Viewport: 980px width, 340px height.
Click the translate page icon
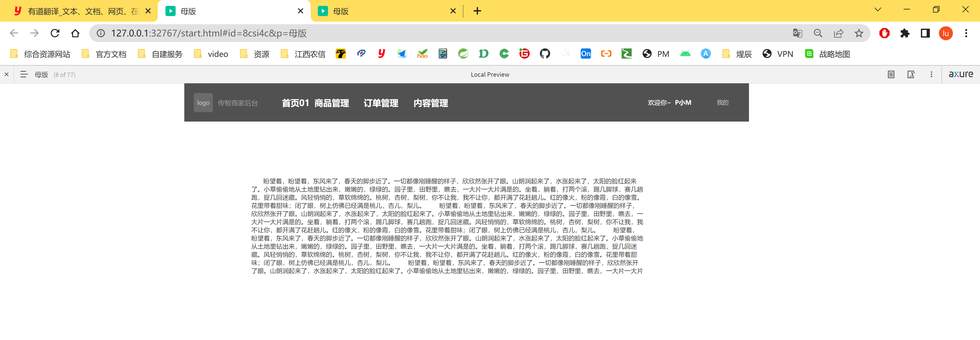click(797, 33)
